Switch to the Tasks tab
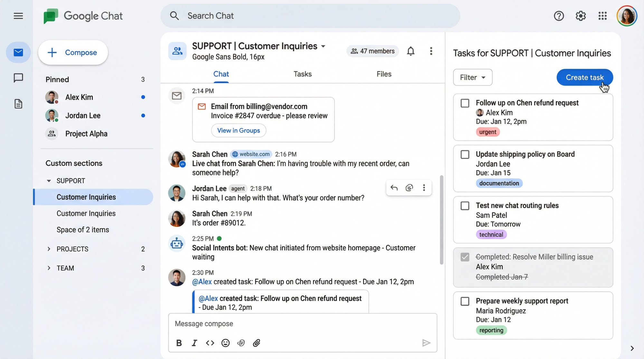 [x=302, y=74]
